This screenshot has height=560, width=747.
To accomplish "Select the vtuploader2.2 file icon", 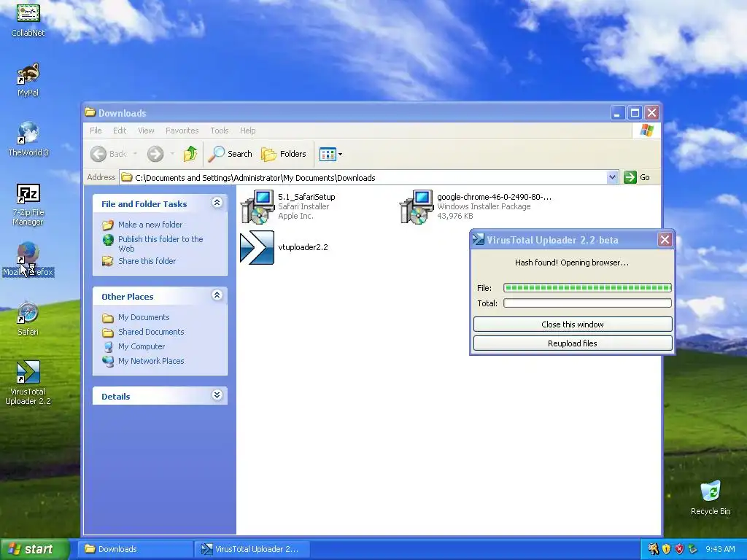I will [258, 247].
